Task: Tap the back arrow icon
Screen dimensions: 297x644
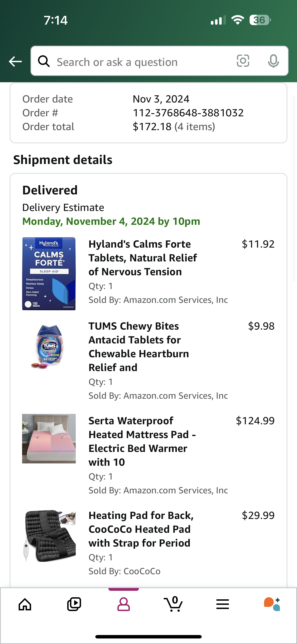Action: click(15, 61)
